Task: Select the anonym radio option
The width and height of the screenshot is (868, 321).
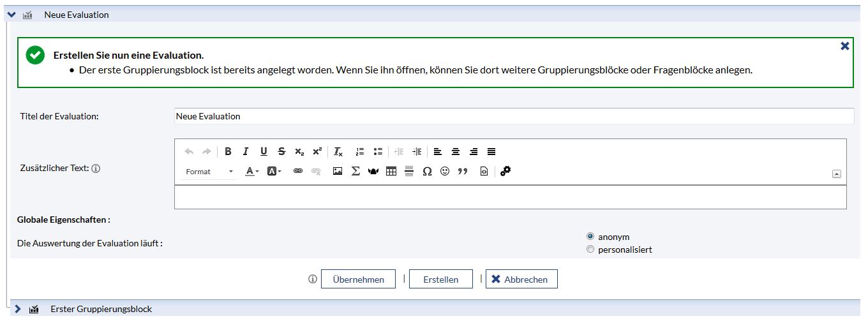Action: (x=590, y=236)
